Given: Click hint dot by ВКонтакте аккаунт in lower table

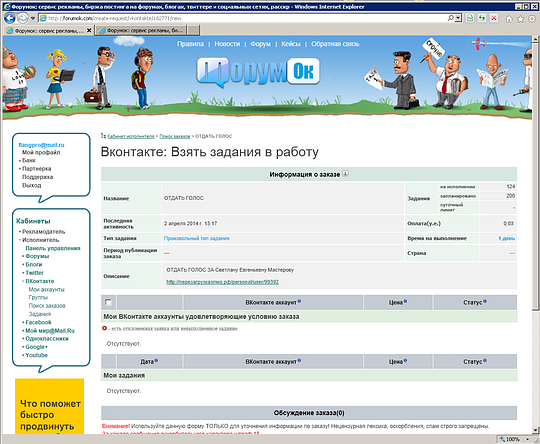Looking at the screenshot, I should point(299,361).
